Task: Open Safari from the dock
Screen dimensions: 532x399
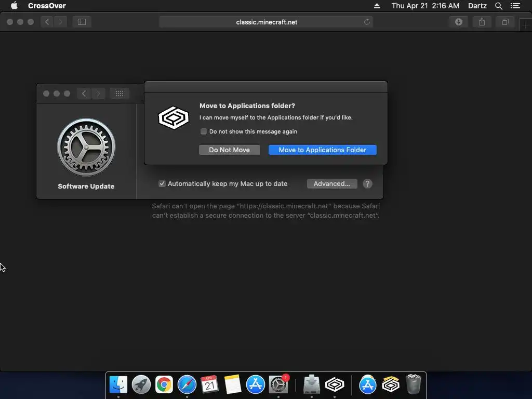Action: click(x=187, y=385)
